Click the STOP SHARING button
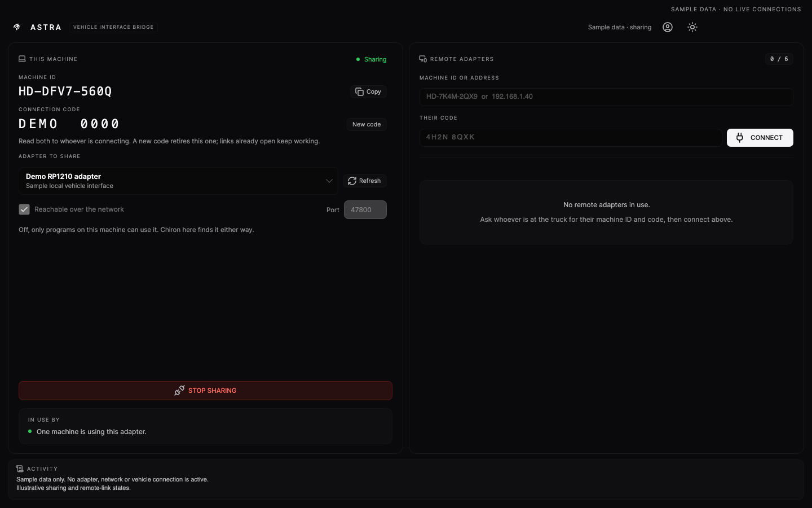812x508 pixels. tap(205, 391)
